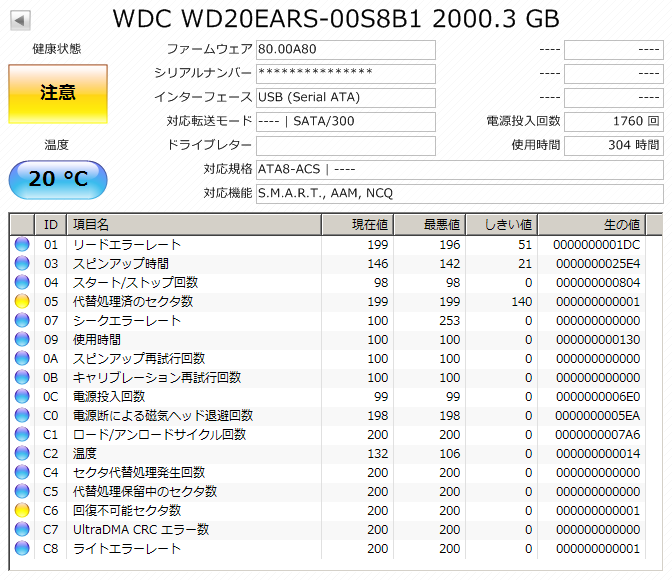
Task: Select the スピンアップ時間 row name
Action: [x=121, y=263]
